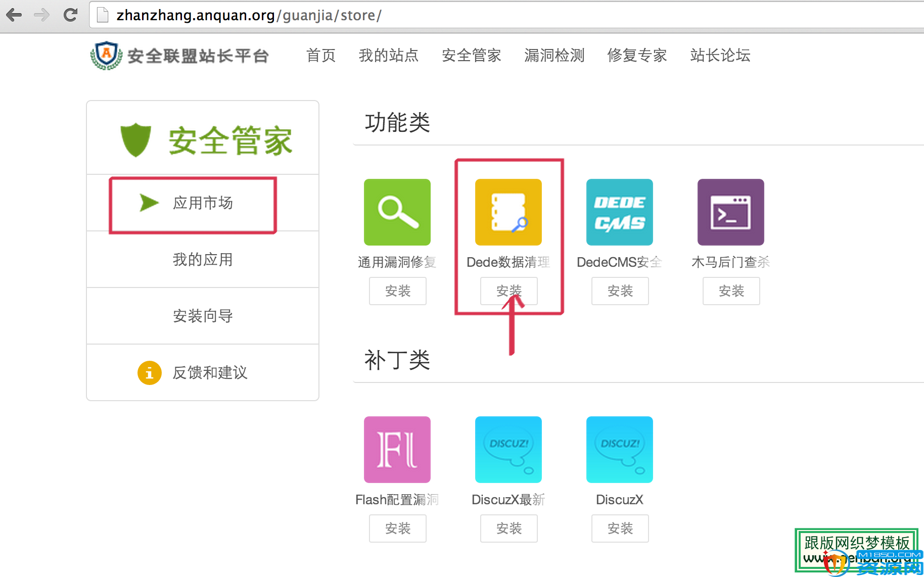Click the plain DiscuzX app name

620,500
